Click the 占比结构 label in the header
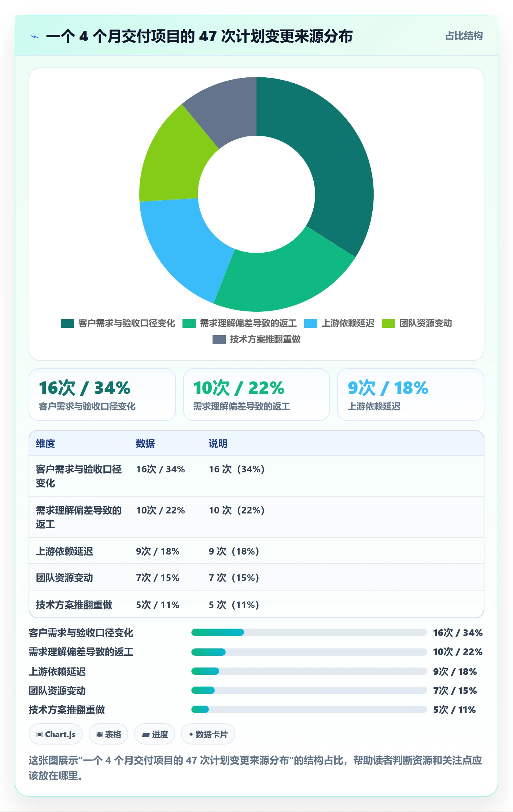This screenshot has width=513, height=812. [464, 36]
